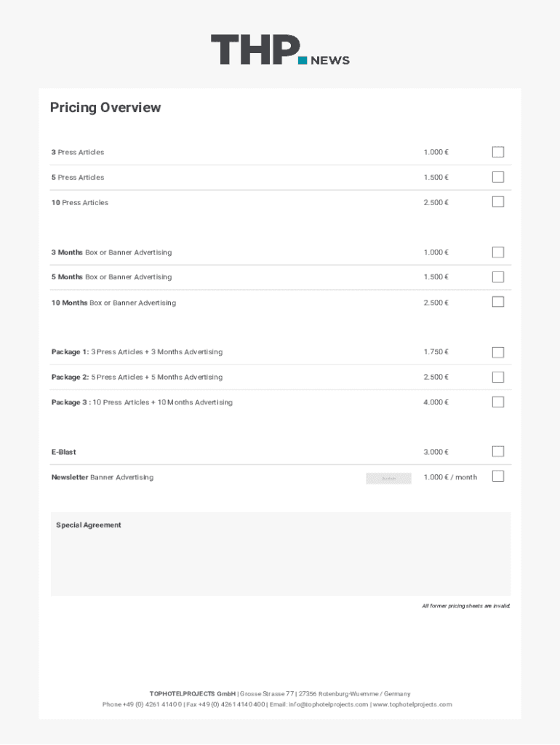560x745 pixels.
Task: Click inside the Special Agreement text area
Action: (x=281, y=560)
